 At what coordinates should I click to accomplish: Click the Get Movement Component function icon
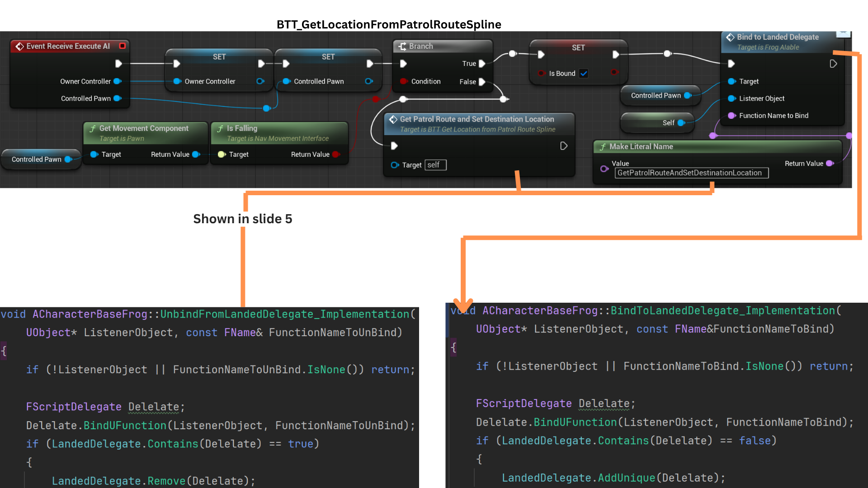click(x=93, y=129)
